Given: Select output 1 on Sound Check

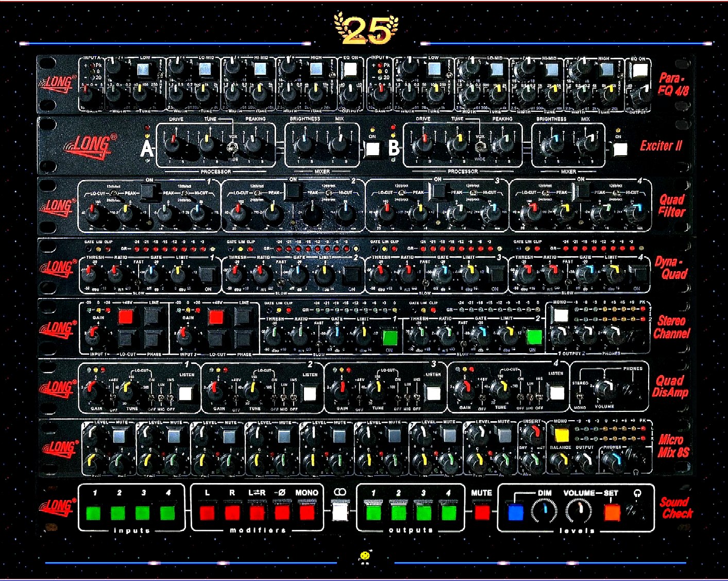Looking at the screenshot, I should [374, 512].
